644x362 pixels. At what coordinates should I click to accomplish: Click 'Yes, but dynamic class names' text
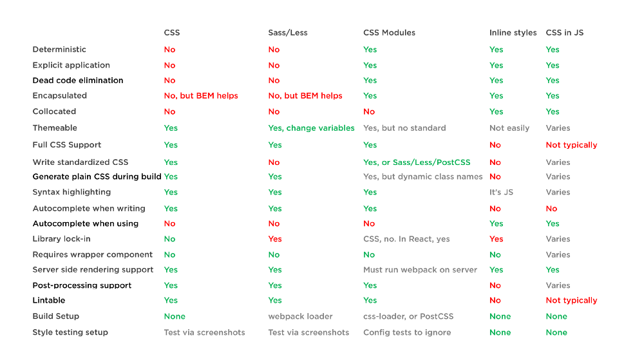click(x=422, y=176)
